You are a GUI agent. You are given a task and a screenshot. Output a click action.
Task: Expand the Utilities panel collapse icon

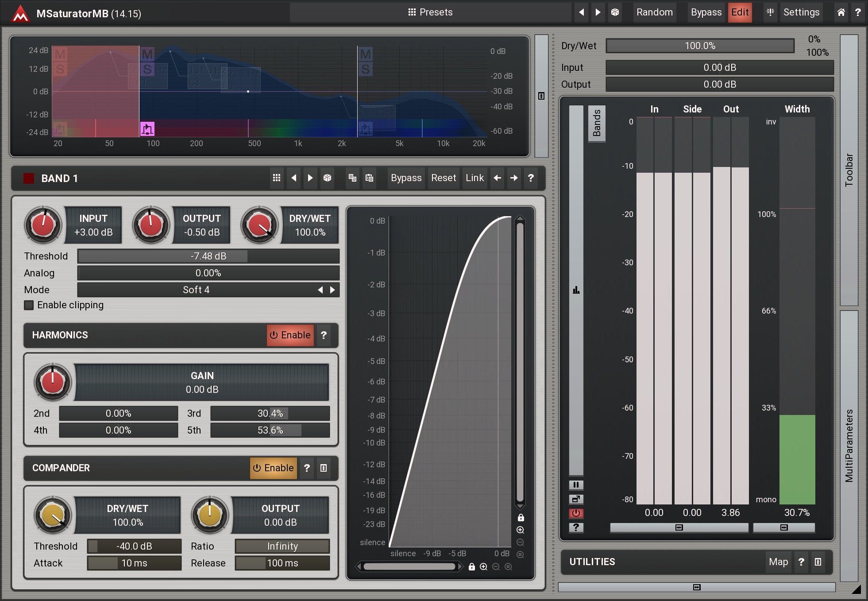click(x=818, y=562)
